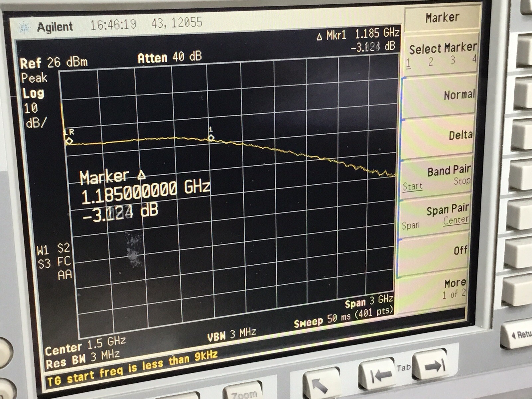Image resolution: width=532 pixels, height=399 pixels.
Task: Click the marker 1 diamond on the trace
Action: [x=211, y=138]
